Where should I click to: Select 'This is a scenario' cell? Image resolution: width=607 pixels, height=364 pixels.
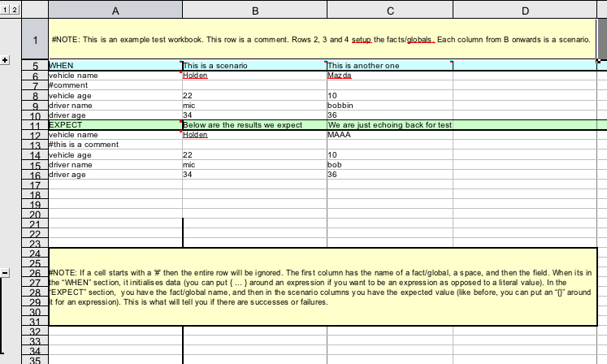tap(254, 66)
